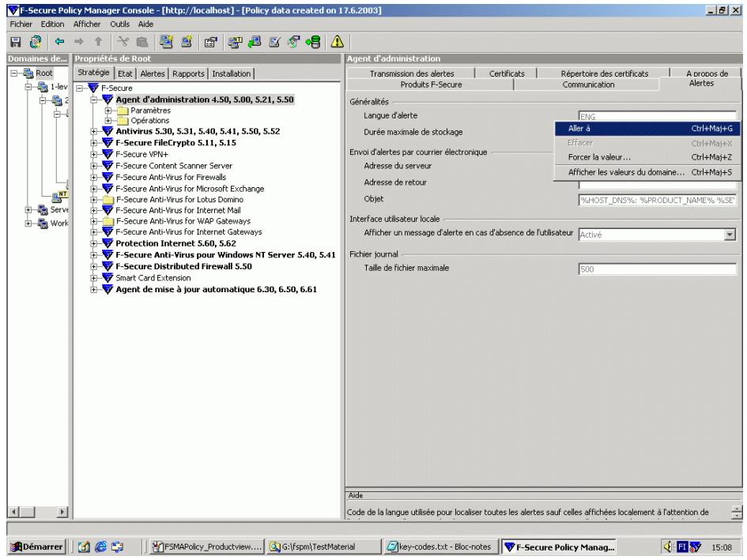Click the paste clipboard toolbar icon
747x560 pixels.
[142, 42]
